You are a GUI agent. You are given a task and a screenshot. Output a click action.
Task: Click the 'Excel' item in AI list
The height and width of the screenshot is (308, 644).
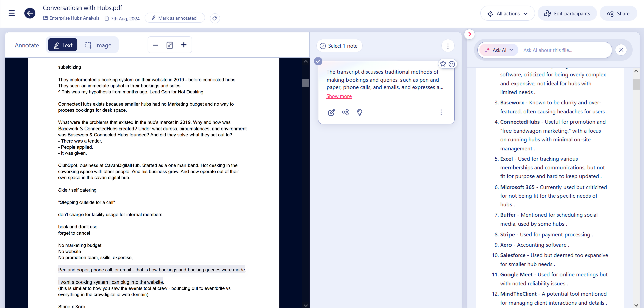click(x=506, y=159)
